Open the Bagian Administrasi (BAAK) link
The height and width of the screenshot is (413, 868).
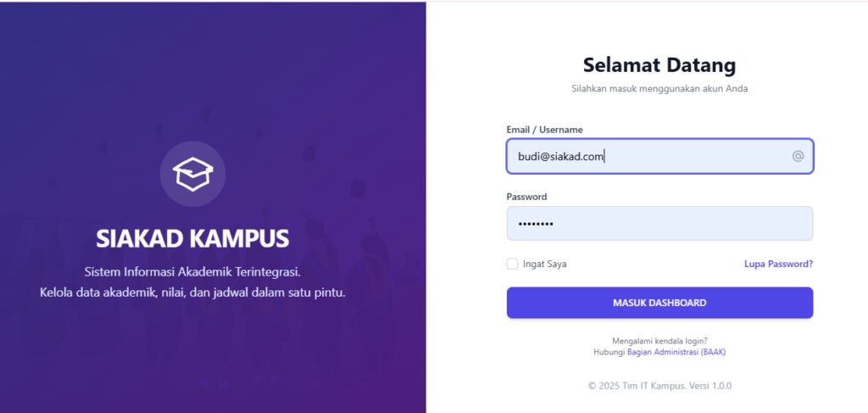pyautogui.click(x=676, y=351)
